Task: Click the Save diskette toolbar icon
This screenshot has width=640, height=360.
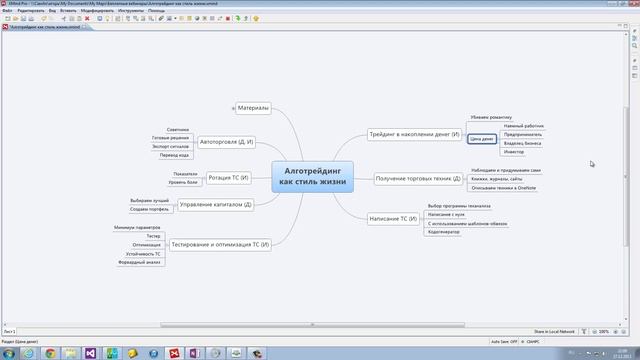Action: [x=23, y=18]
